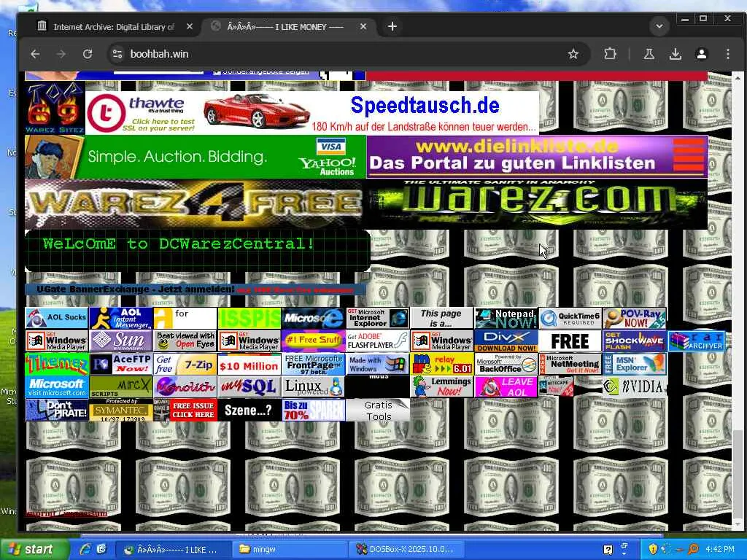Open the Top 69 Warez Sitez badge

point(55,108)
